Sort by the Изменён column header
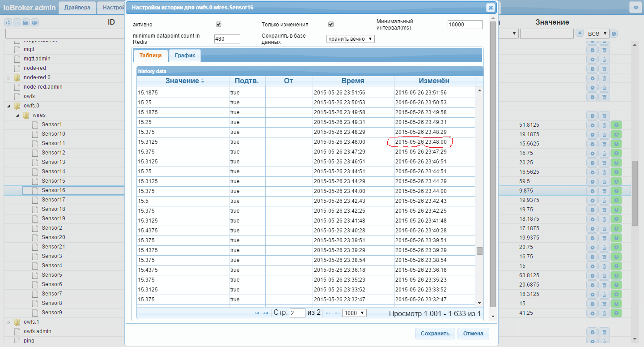644x347 pixels. [x=434, y=81]
